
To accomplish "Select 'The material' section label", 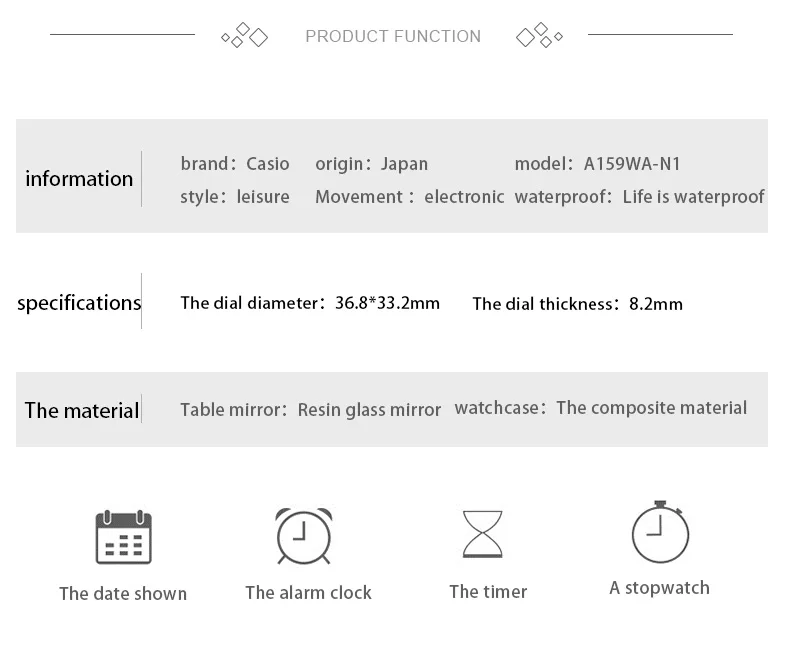I will pyautogui.click(x=82, y=410).
